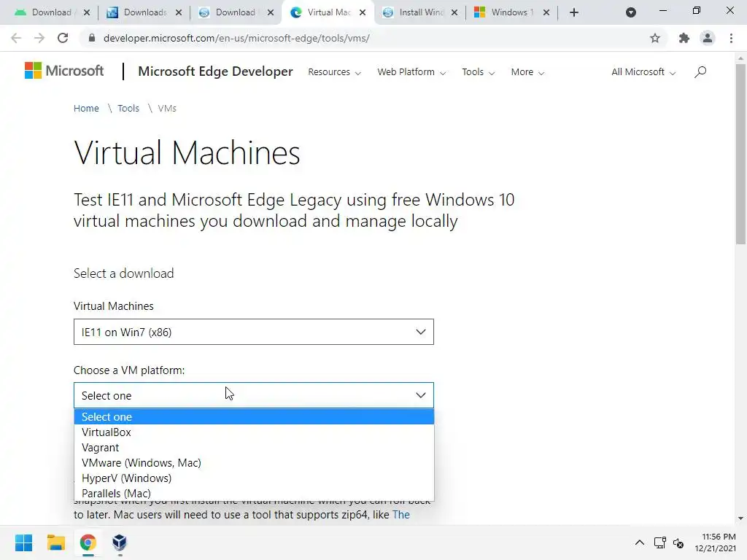Expand the More navigation menu
The width and height of the screenshot is (747, 560).
(x=527, y=72)
